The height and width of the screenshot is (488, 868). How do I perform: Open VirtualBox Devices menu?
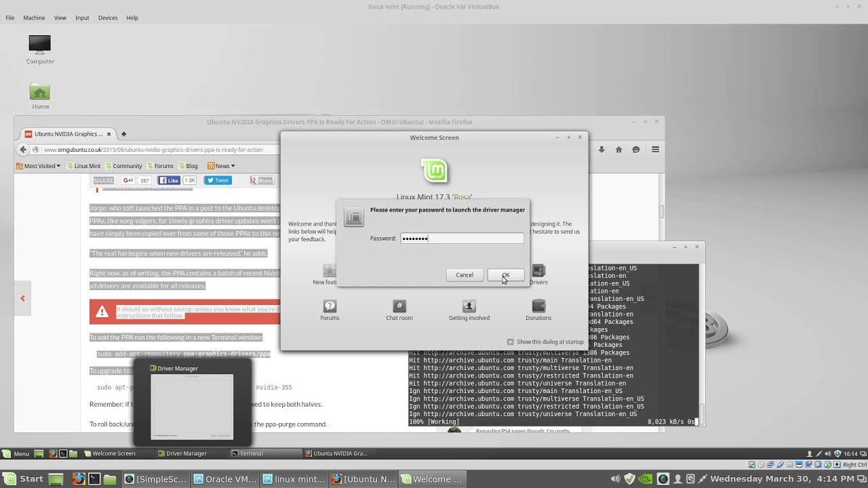pos(108,18)
